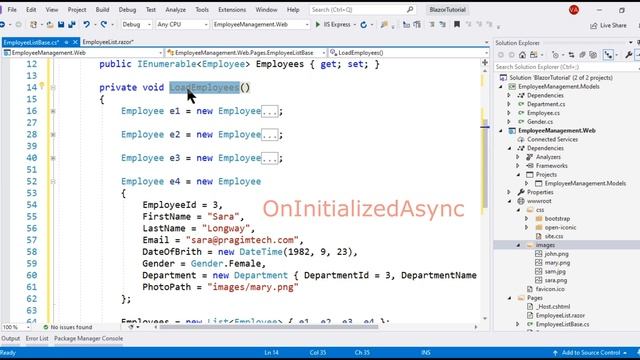
Task: Open the Package Manager Console tab
Action: click(x=89, y=338)
